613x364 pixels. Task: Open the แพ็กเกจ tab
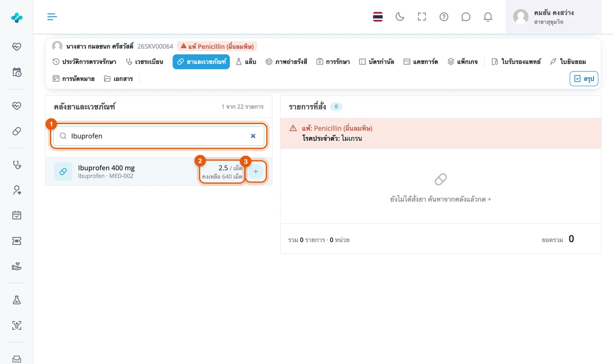(x=463, y=62)
